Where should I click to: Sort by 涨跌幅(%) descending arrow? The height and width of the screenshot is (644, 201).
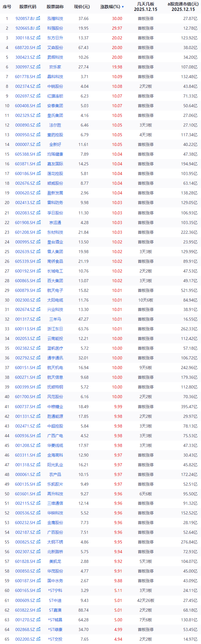[123, 7]
